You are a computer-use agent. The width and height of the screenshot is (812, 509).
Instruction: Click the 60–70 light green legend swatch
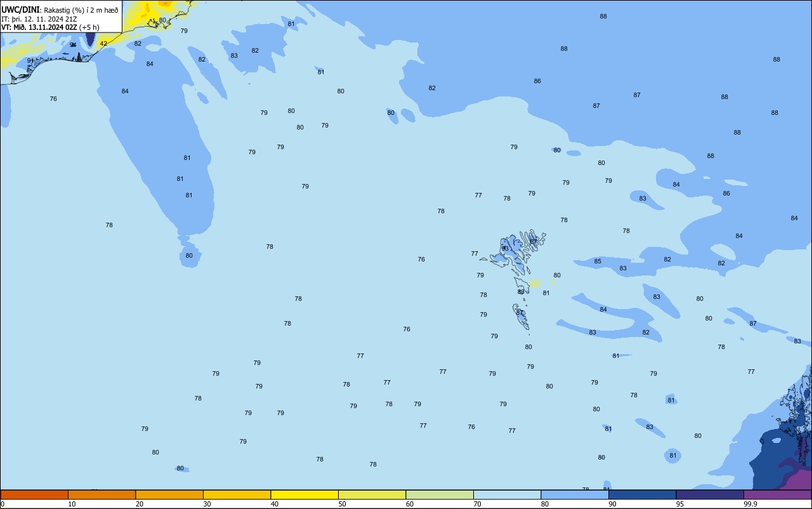(440, 494)
